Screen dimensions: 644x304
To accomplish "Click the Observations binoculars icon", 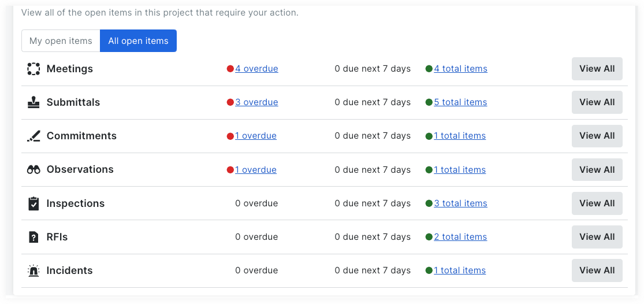I will [x=33, y=170].
